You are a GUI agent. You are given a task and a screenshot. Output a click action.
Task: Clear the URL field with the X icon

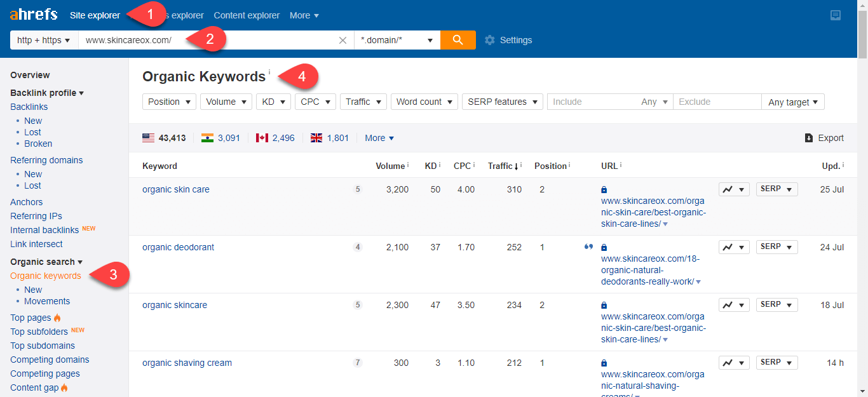coord(343,40)
